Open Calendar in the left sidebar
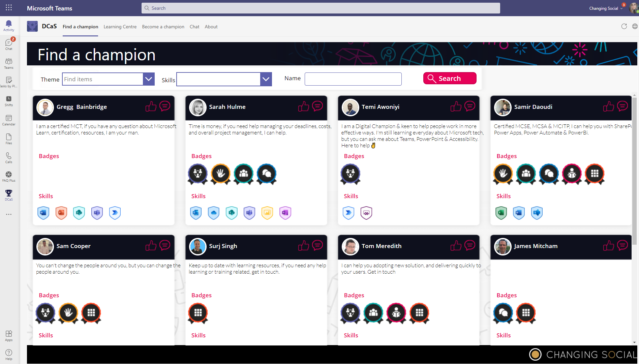The height and width of the screenshot is (364, 639). coord(9,120)
